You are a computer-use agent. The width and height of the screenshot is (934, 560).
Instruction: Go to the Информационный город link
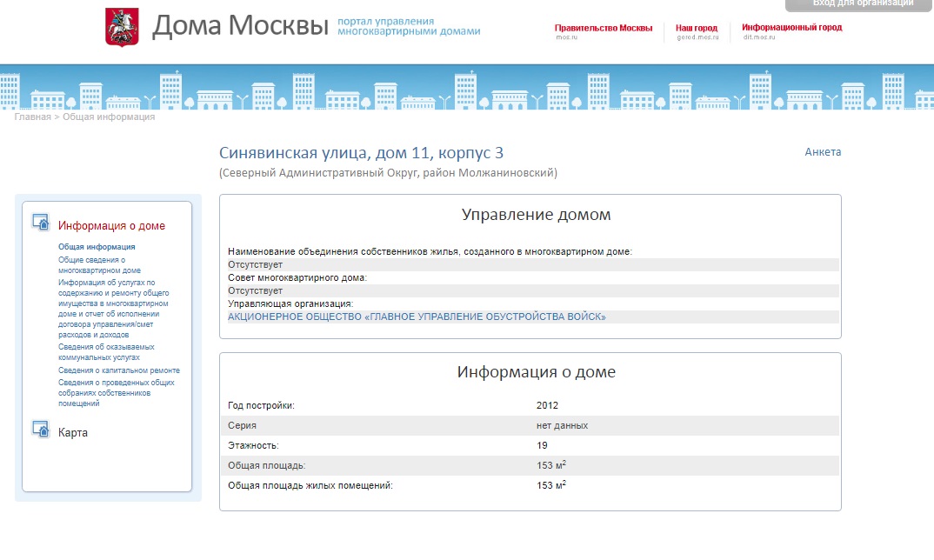tap(791, 28)
